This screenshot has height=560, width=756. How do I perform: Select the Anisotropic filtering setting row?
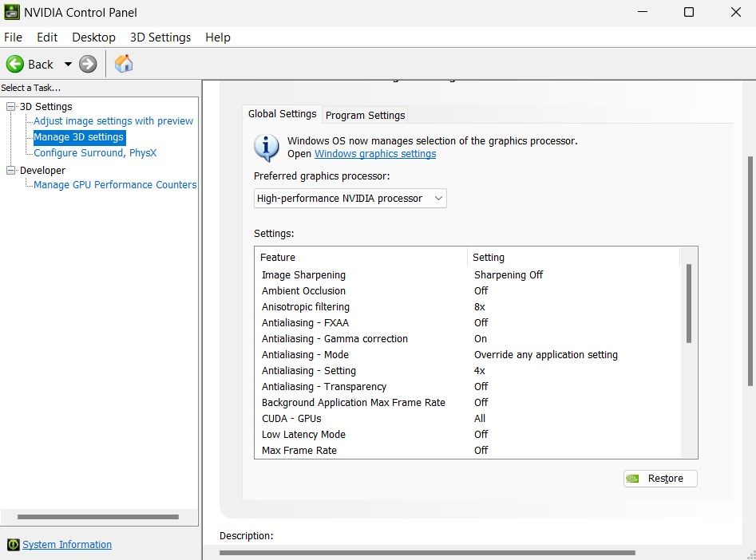coord(306,307)
